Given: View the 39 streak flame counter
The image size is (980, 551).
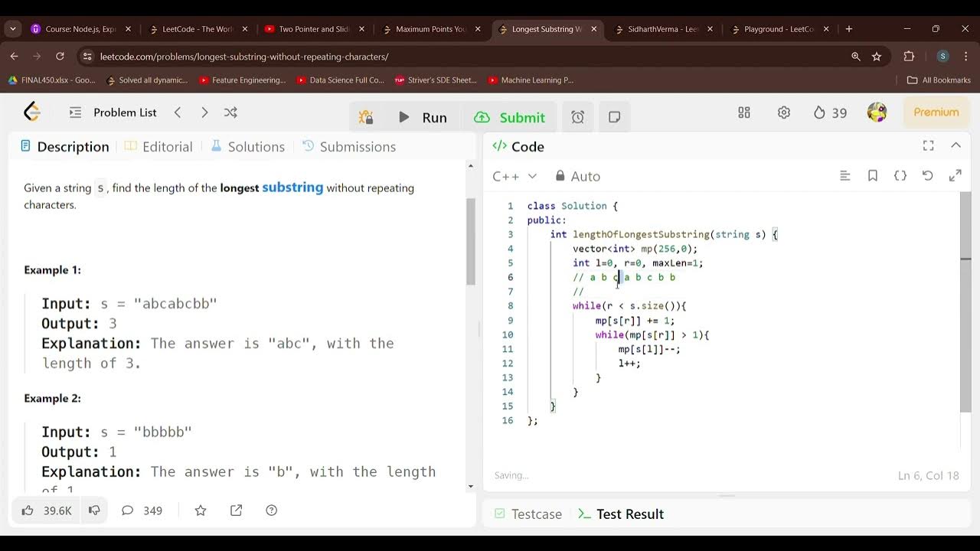Looking at the screenshot, I should 830,112.
